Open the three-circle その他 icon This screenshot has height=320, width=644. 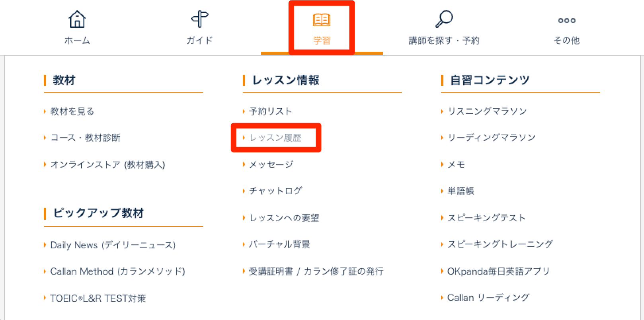point(567,21)
